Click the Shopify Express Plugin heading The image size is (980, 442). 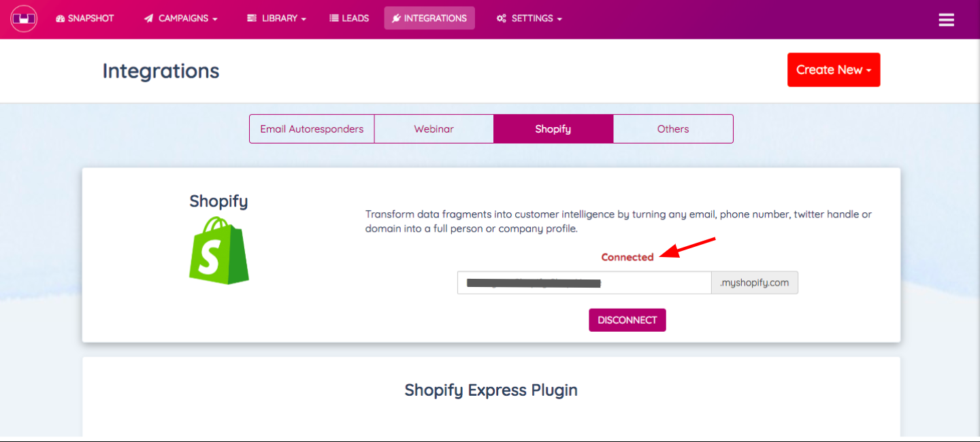(491, 390)
